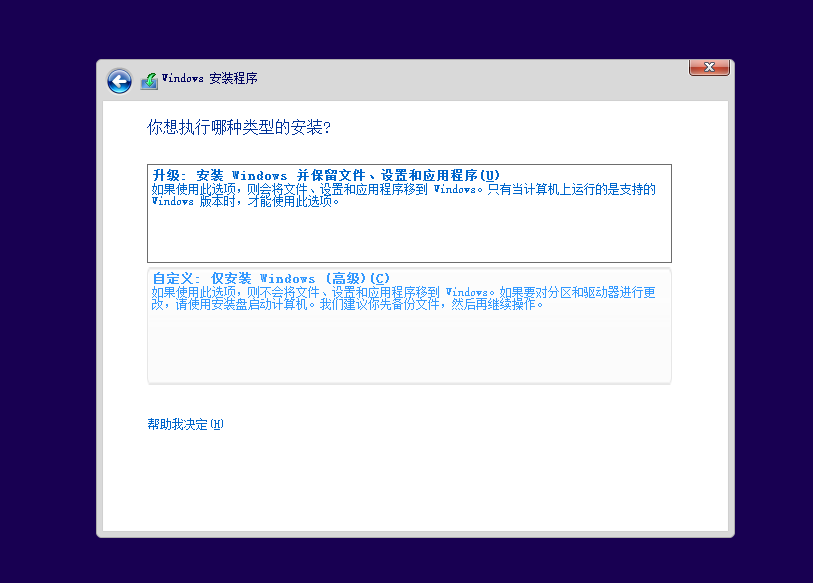
Task: Click the (H) shortcut in help link
Action: point(217,424)
